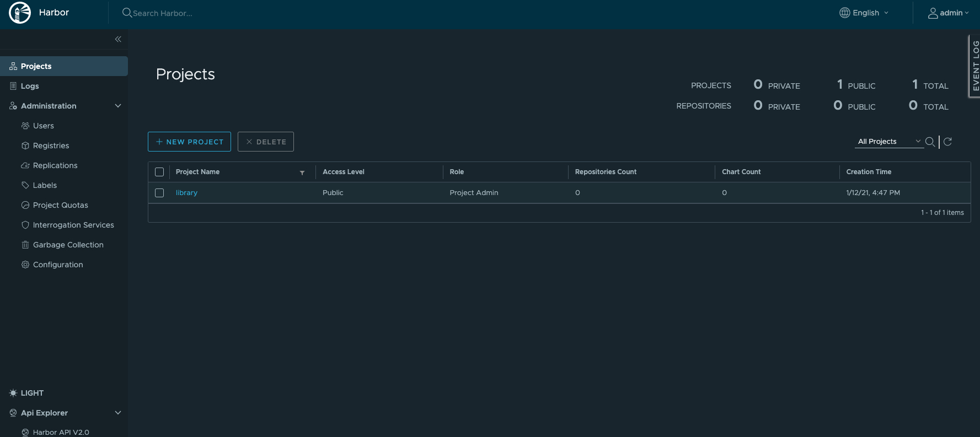The width and height of the screenshot is (980, 437).
Task: Click the project list search magnifier icon
Action: (x=930, y=142)
